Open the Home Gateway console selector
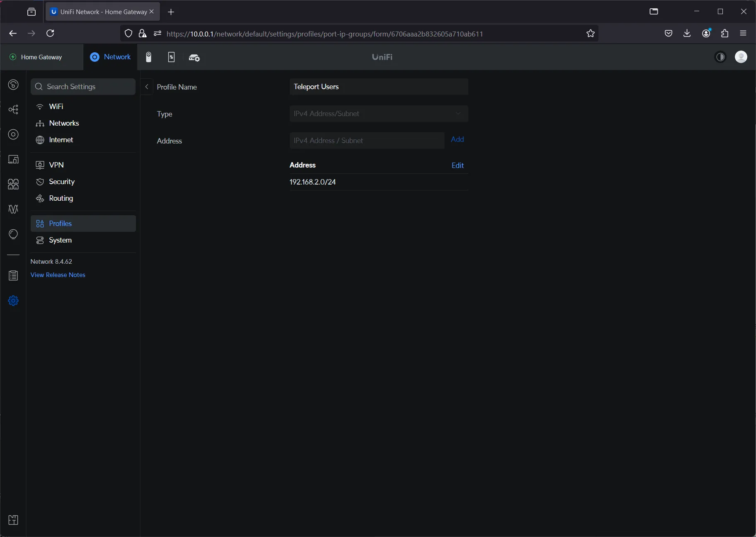The height and width of the screenshot is (537, 756). [41, 57]
